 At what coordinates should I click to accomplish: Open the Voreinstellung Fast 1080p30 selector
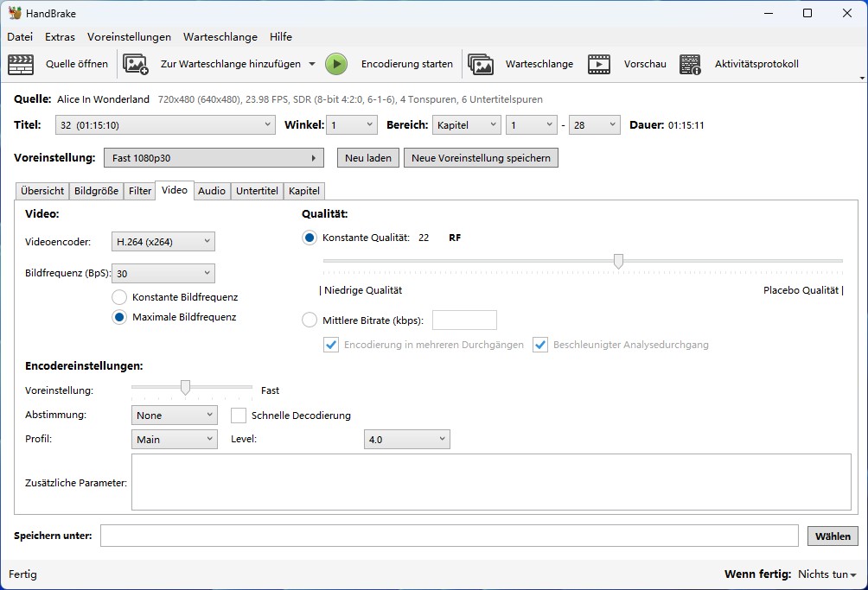click(214, 157)
